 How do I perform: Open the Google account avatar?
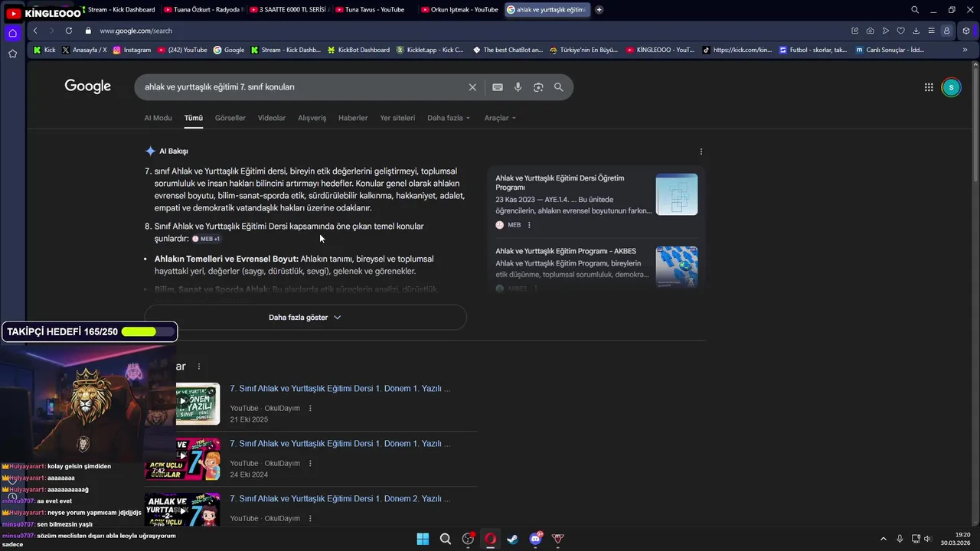point(951,87)
